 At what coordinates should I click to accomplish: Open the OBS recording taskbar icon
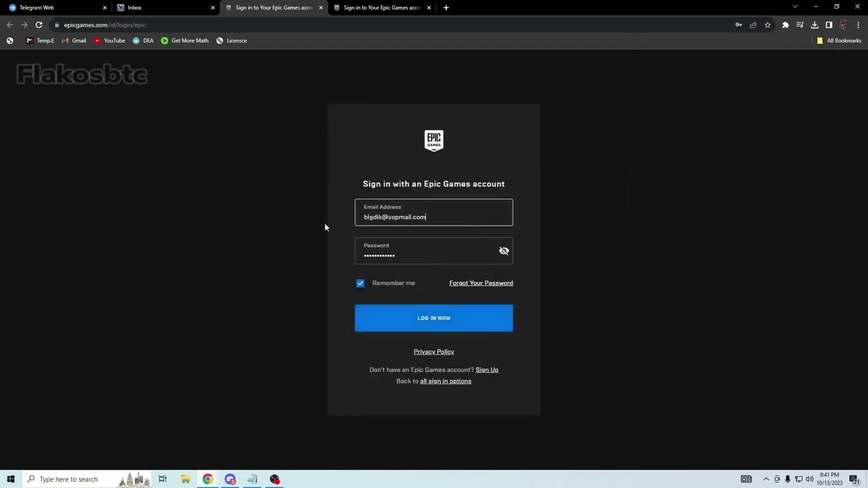point(275,479)
